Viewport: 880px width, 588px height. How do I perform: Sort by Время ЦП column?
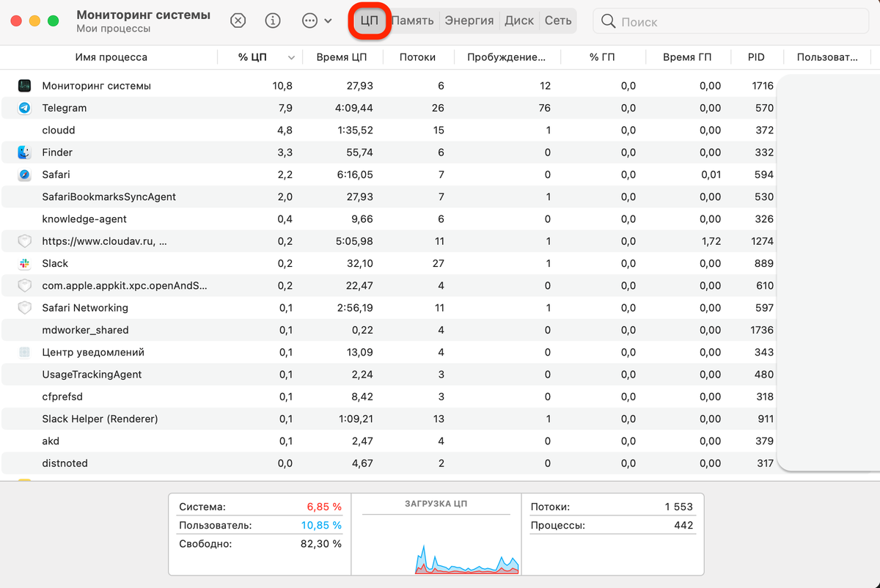(341, 57)
